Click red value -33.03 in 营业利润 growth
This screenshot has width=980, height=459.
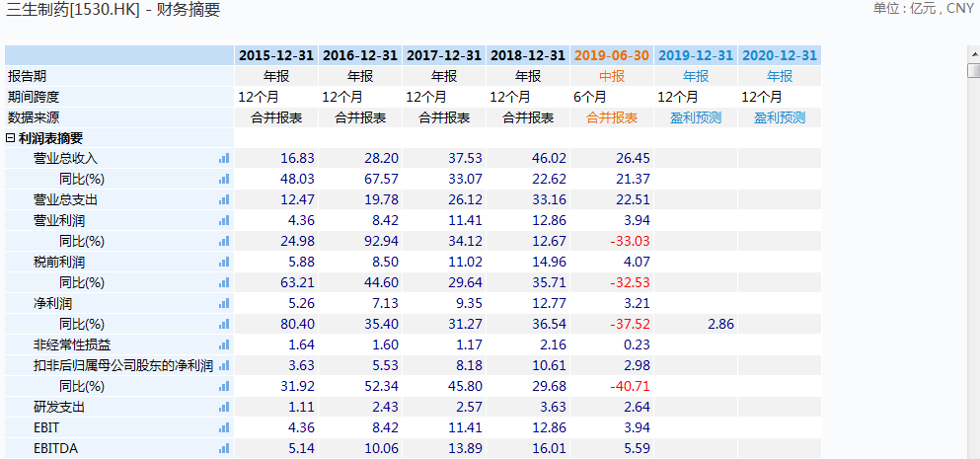click(630, 242)
